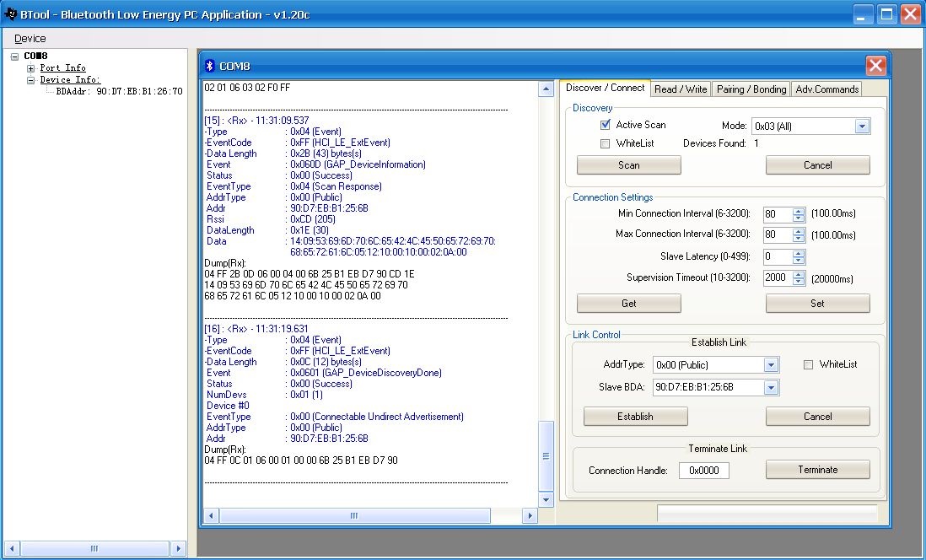Click log horizontal scrollbar right arrow
The image size is (926, 560).
tap(530, 515)
